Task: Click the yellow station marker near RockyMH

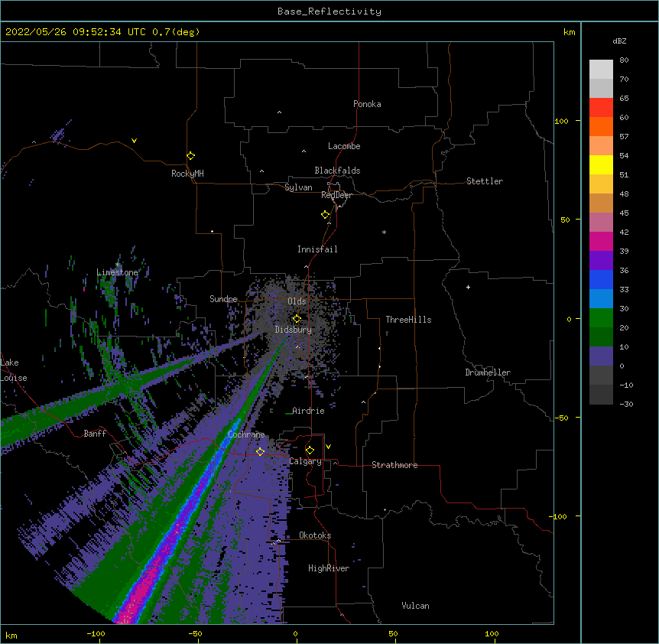Action: click(x=190, y=155)
